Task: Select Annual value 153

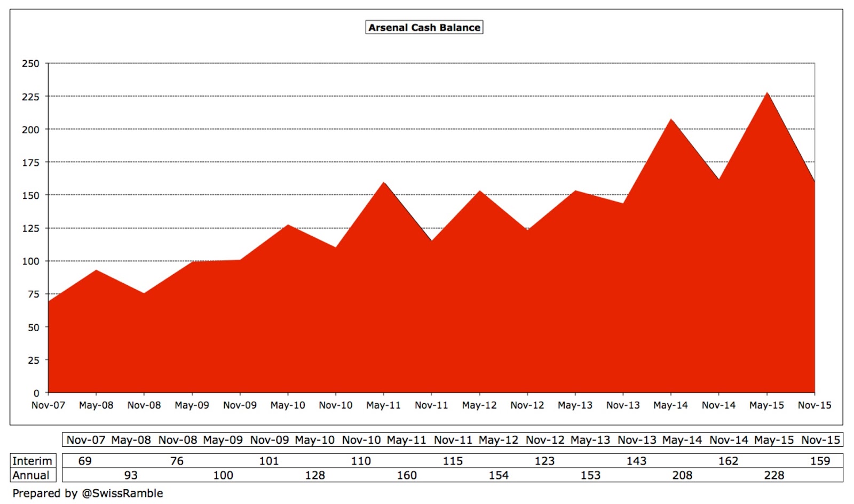Action: click(590, 475)
